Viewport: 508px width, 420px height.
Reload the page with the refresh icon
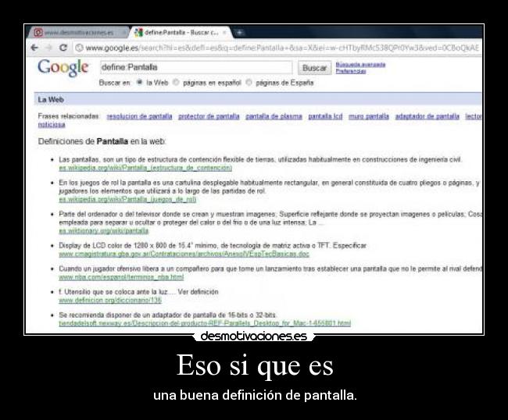[x=63, y=48]
